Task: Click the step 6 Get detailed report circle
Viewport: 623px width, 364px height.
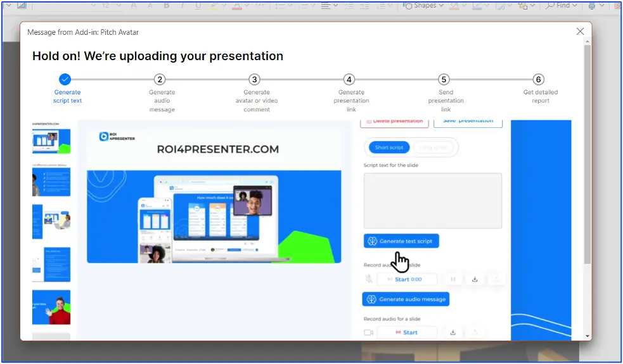Action: 538,79
